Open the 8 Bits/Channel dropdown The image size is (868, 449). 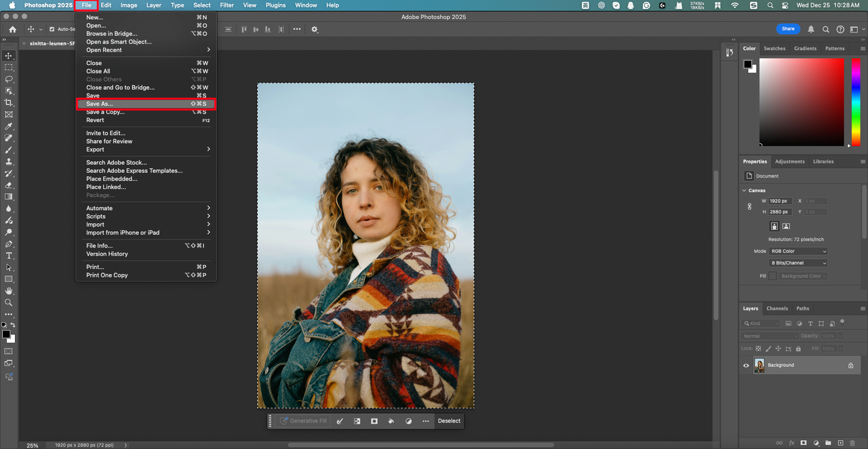(798, 262)
